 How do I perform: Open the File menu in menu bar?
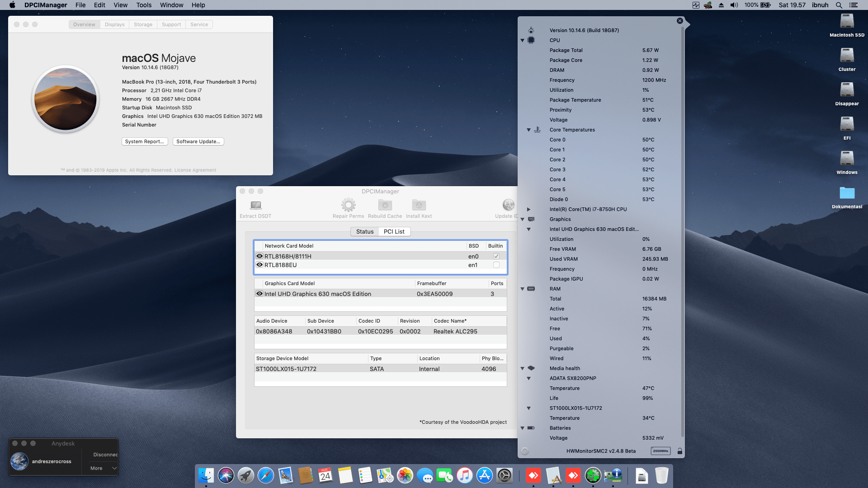pos(80,5)
